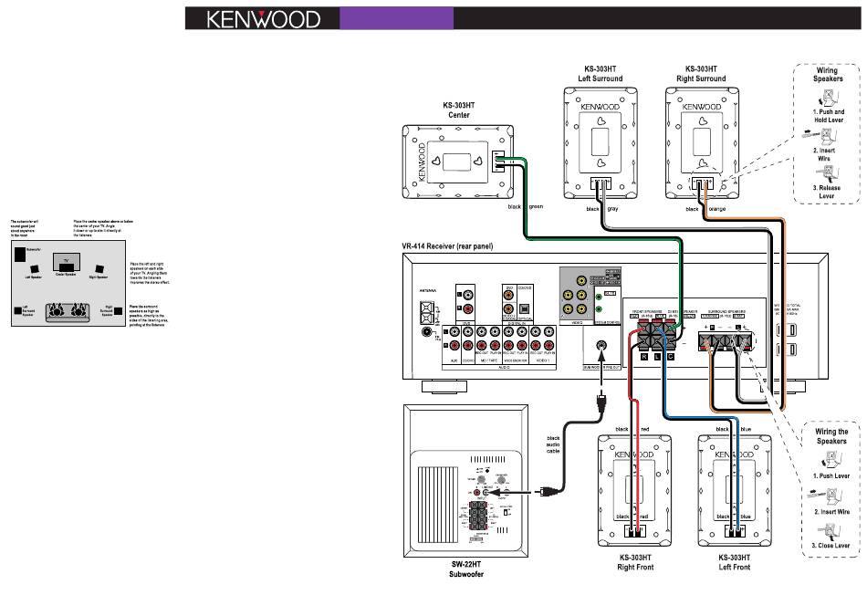Click the "gray" wire label under Left Surround
Viewport: 867px width, 616px height.
612,209
